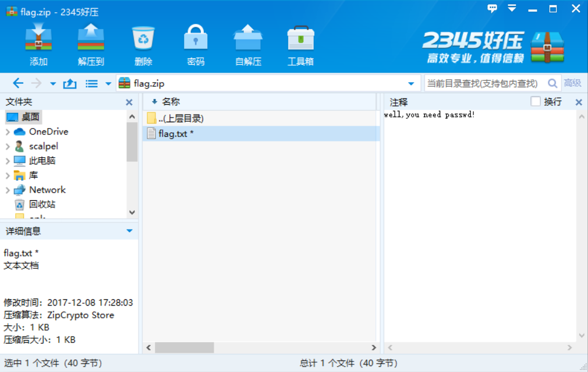
Task: Expand the 此电脑 tree node
Action: 8,161
